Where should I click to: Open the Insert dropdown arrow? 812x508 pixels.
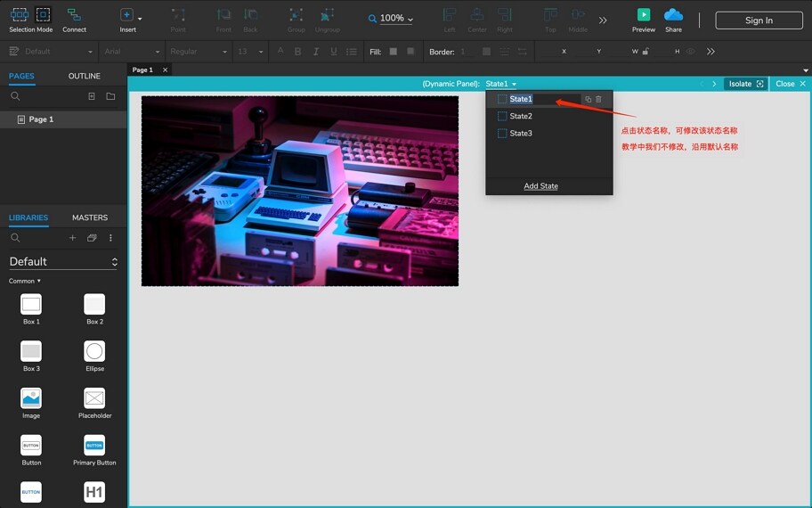[x=140, y=19]
